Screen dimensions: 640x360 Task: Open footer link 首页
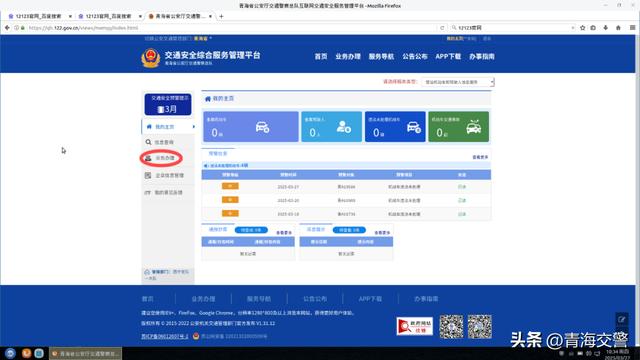(x=148, y=299)
